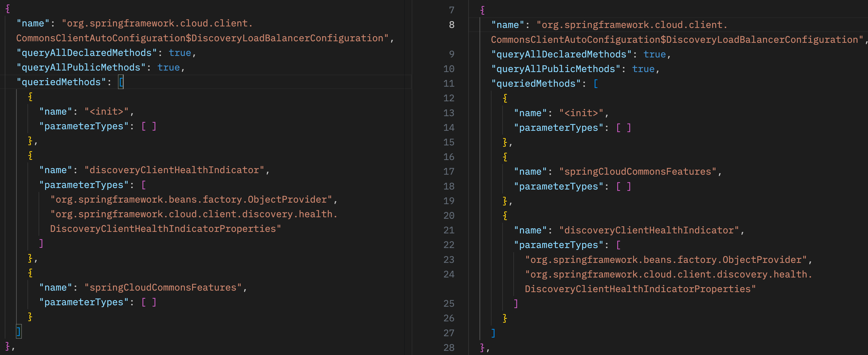Click "<init>" string in left editor
The width and height of the screenshot is (868, 355).
point(106,111)
